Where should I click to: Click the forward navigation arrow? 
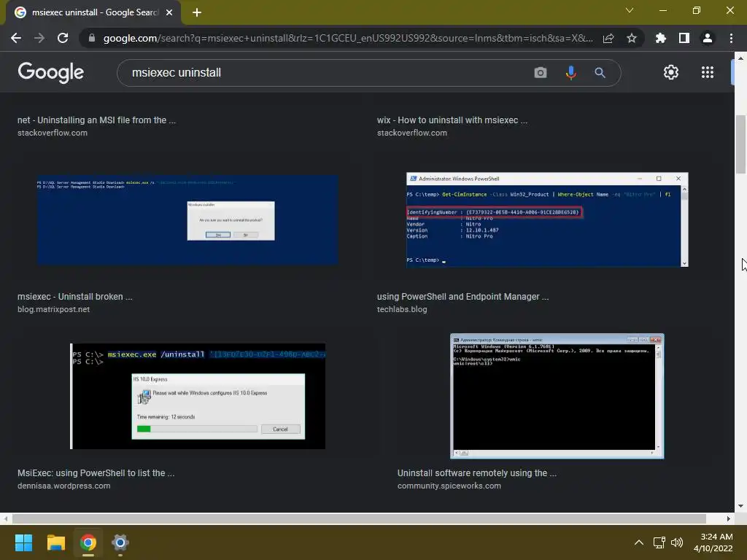pos(39,38)
